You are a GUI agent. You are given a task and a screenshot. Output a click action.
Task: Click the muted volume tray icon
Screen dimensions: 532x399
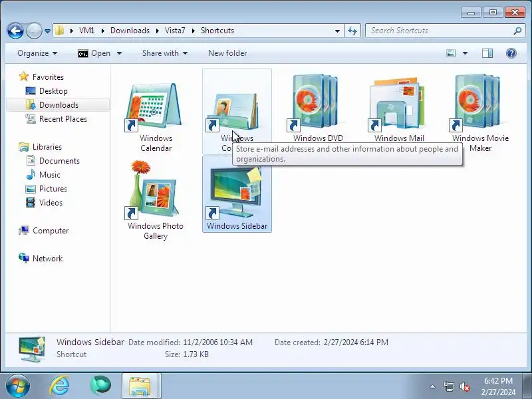(x=464, y=386)
